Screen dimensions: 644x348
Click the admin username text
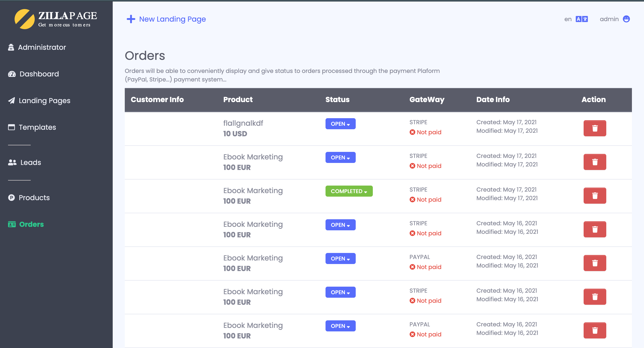[609, 19]
